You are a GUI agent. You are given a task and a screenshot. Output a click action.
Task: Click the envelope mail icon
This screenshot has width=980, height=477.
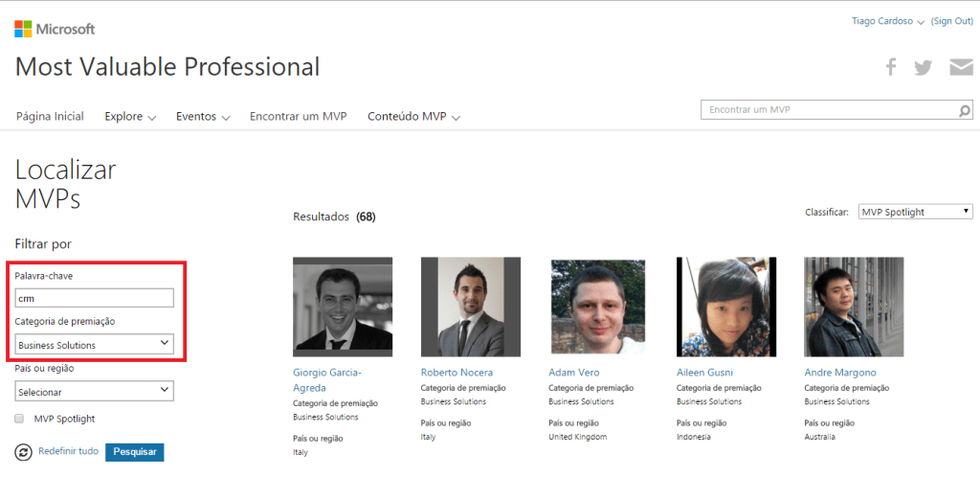[961, 67]
